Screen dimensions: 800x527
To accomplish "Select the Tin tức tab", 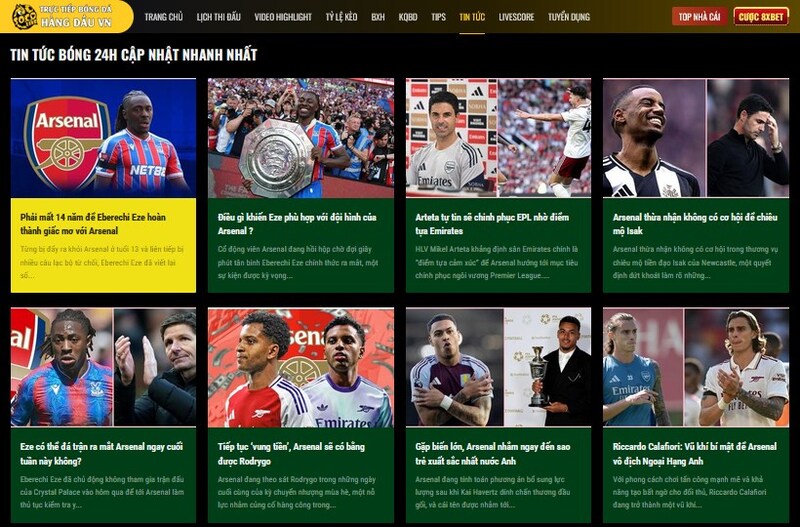I will (472, 17).
